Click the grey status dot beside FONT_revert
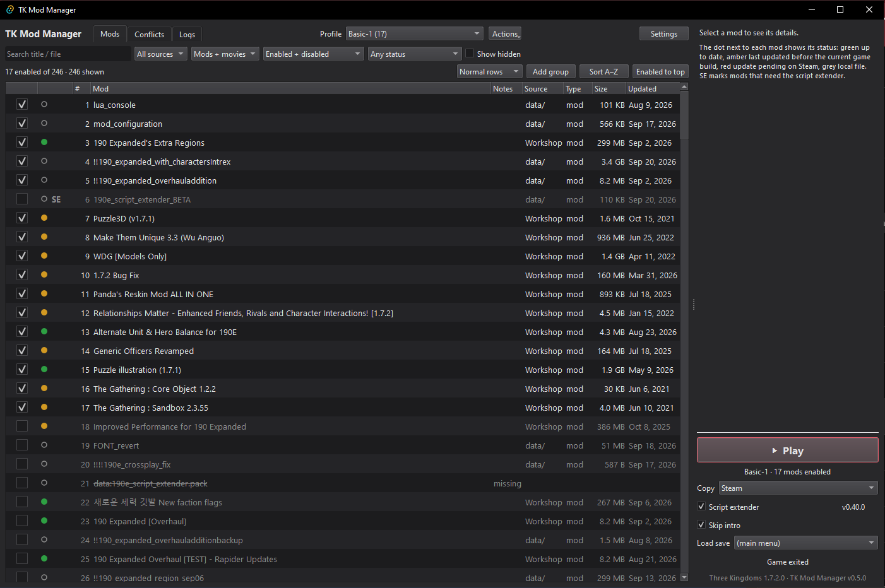Image resolution: width=885 pixels, height=588 pixels. coord(44,445)
